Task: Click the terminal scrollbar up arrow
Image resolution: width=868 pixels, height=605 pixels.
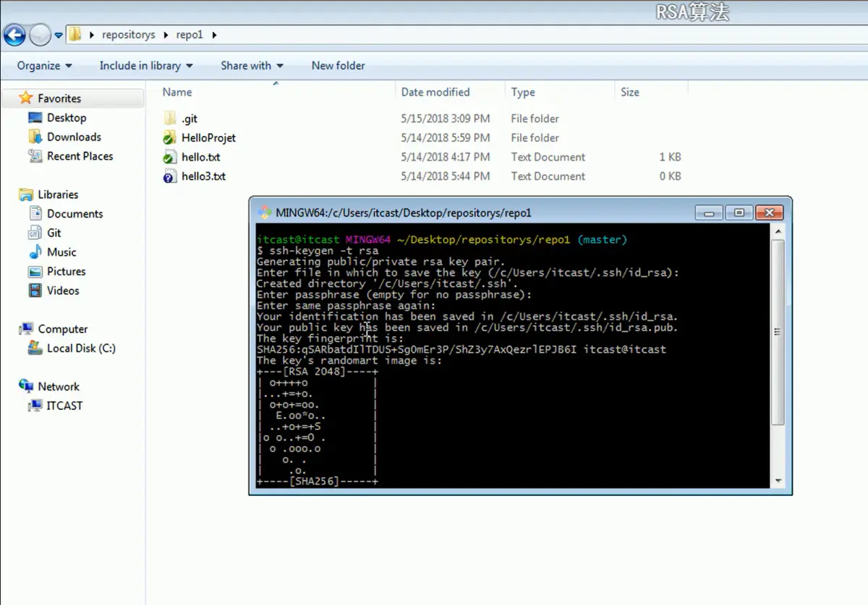Action: coord(778,231)
